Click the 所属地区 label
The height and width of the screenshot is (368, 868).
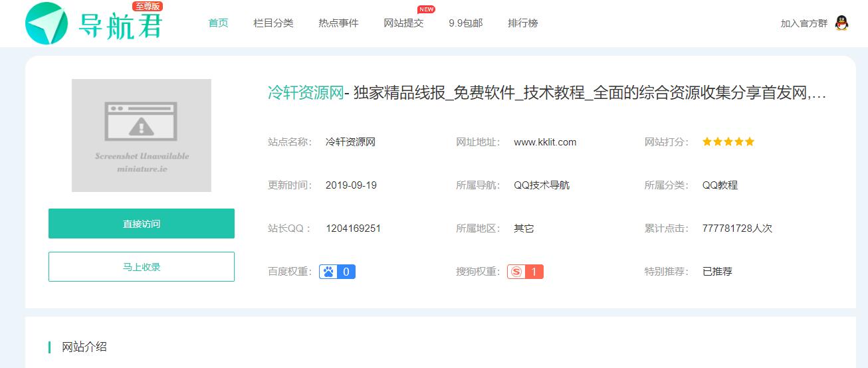pos(478,229)
